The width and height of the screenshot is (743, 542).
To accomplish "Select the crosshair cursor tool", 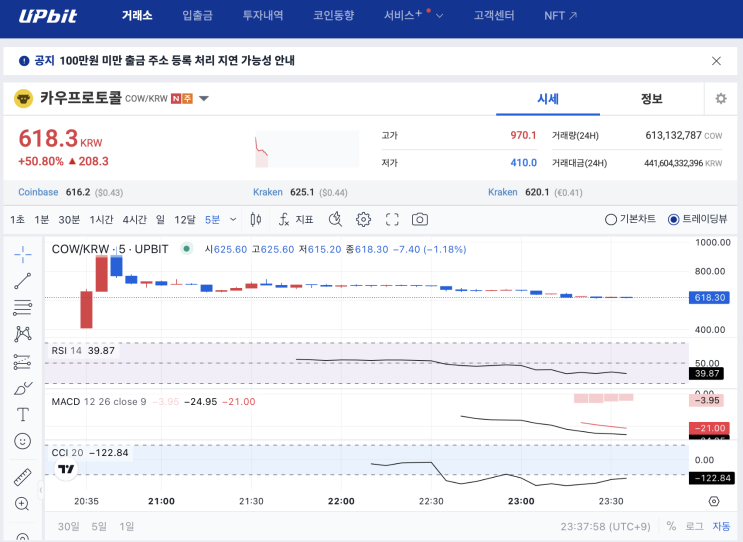I will click(23, 255).
